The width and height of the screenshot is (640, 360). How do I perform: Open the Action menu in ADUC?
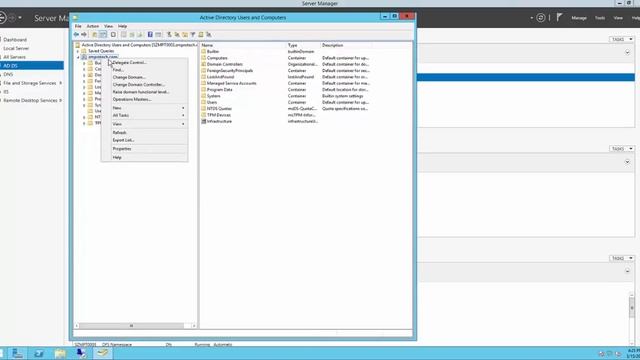tap(93, 26)
